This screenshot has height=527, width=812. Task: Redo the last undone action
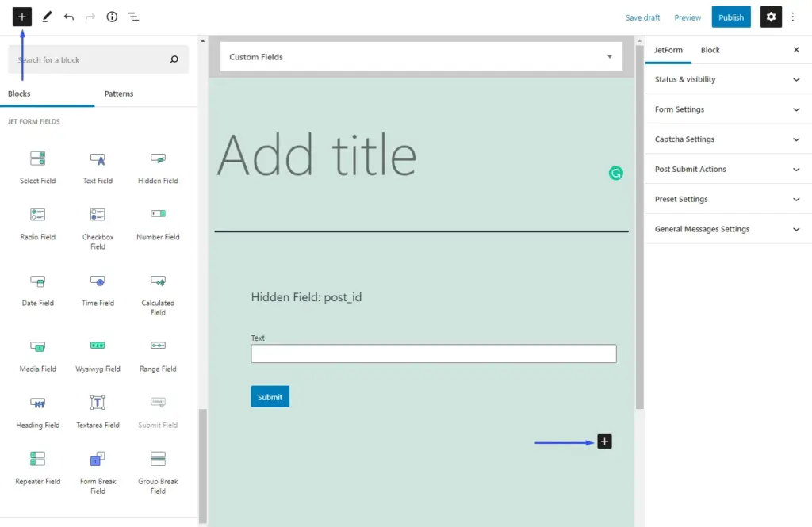coord(90,16)
